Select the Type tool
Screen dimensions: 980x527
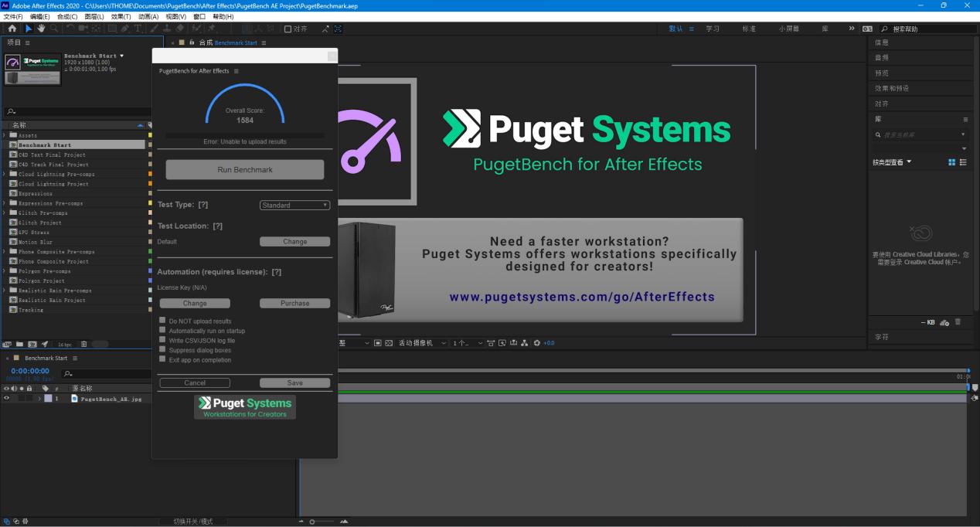pyautogui.click(x=138, y=29)
